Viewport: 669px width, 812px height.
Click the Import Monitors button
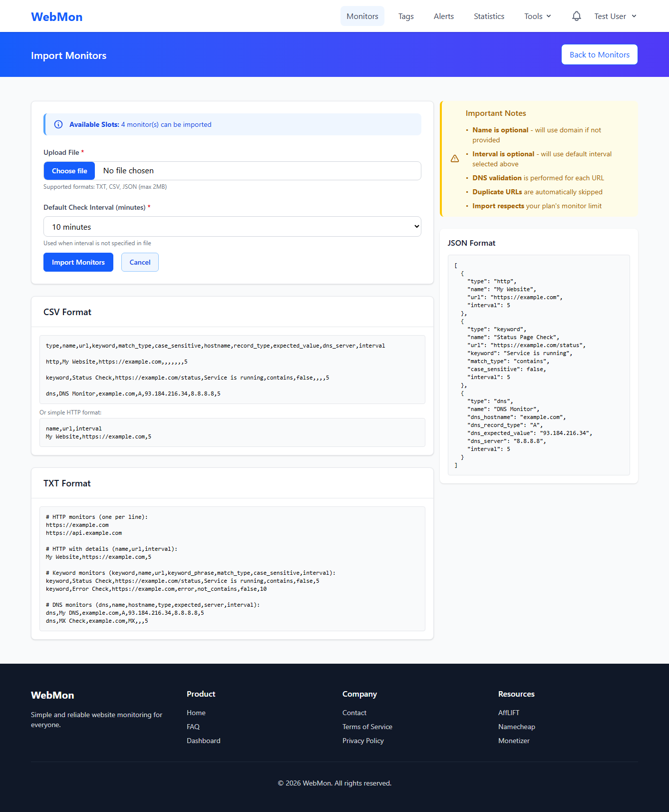click(78, 262)
